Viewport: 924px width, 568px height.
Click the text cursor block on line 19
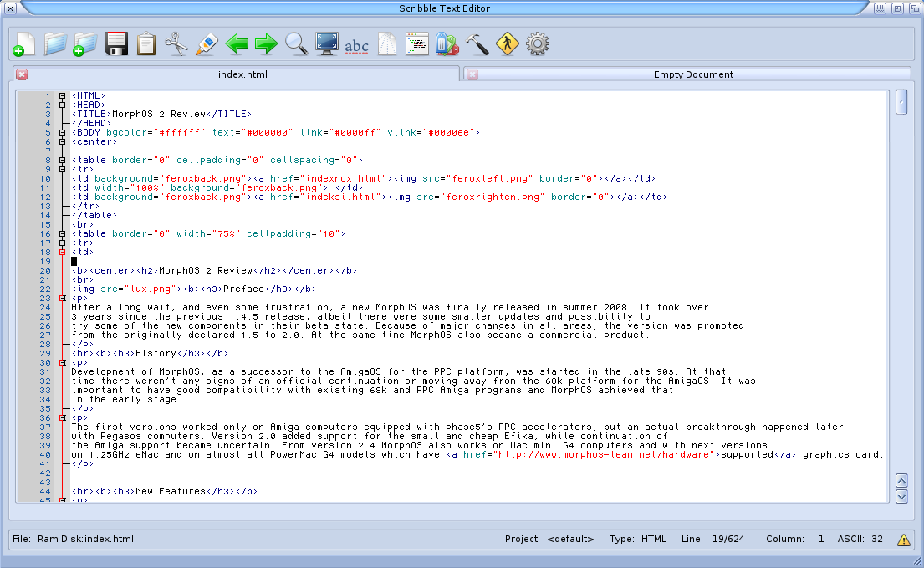[x=74, y=262]
